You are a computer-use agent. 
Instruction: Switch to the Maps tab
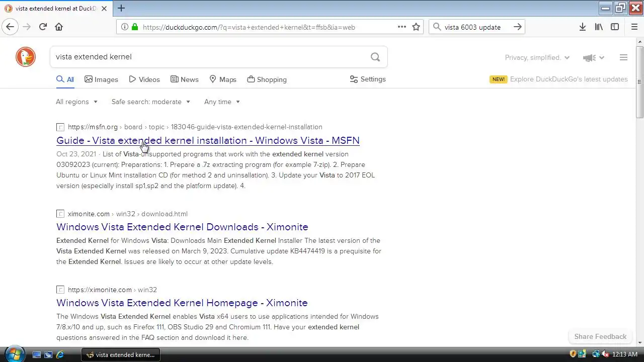point(223,79)
